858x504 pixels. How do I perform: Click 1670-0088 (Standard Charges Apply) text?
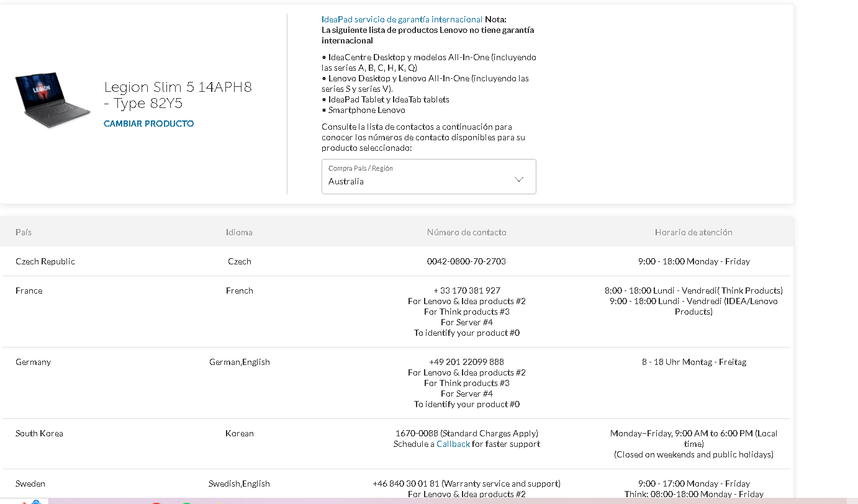coord(466,433)
